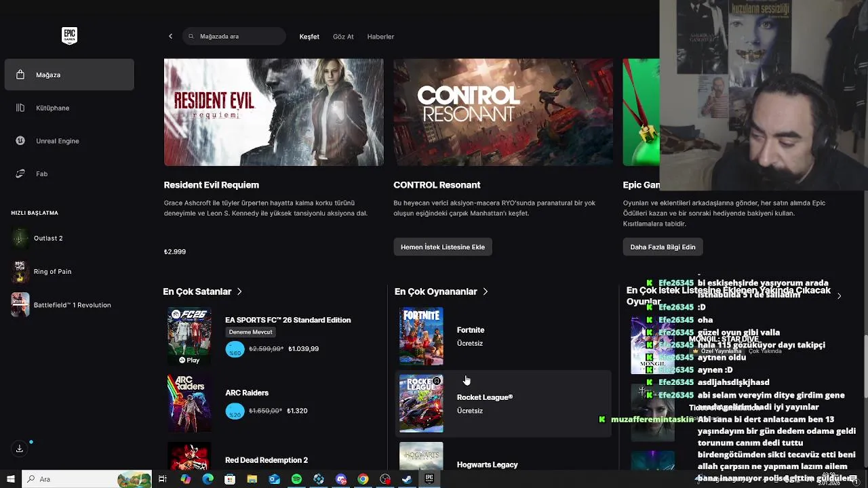868x488 pixels.
Task: Click the ARC Raiders %20 discount badge
Action: 235,411
